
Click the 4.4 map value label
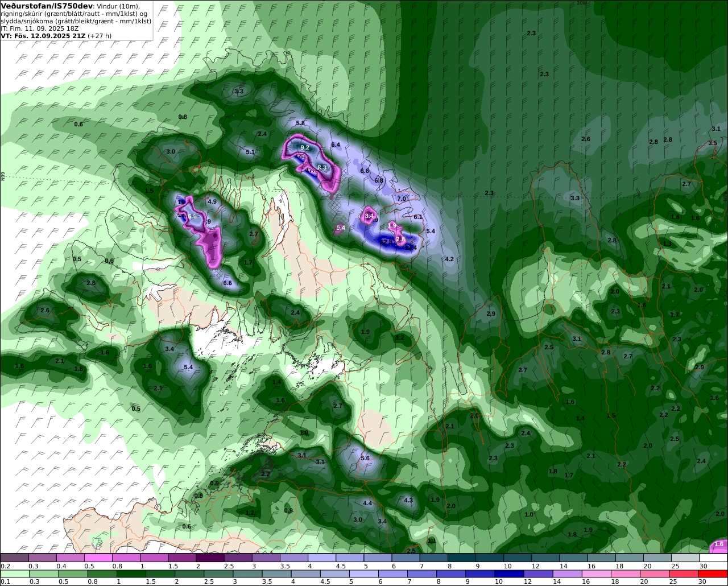click(367, 503)
